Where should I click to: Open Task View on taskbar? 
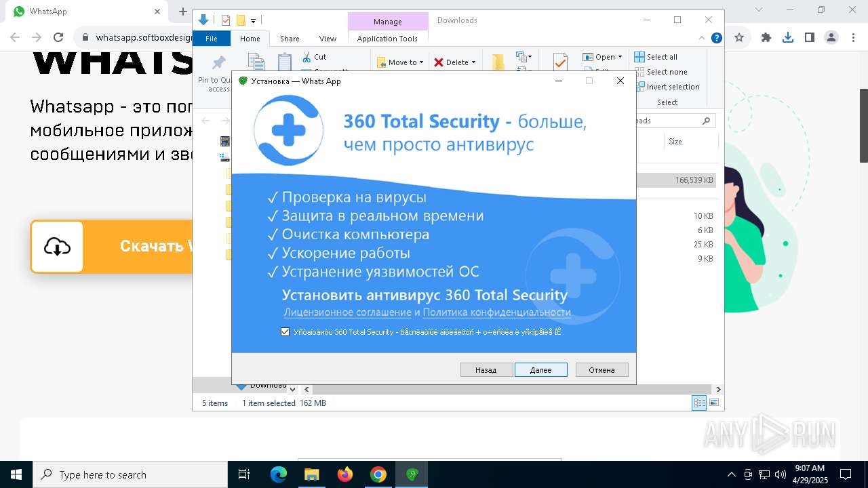click(x=244, y=474)
